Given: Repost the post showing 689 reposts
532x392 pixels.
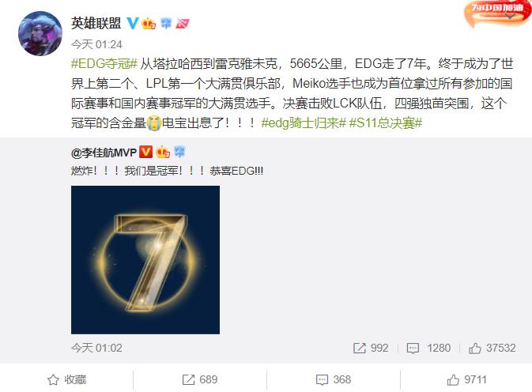Looking at the screenshot, I should [200, 379].
